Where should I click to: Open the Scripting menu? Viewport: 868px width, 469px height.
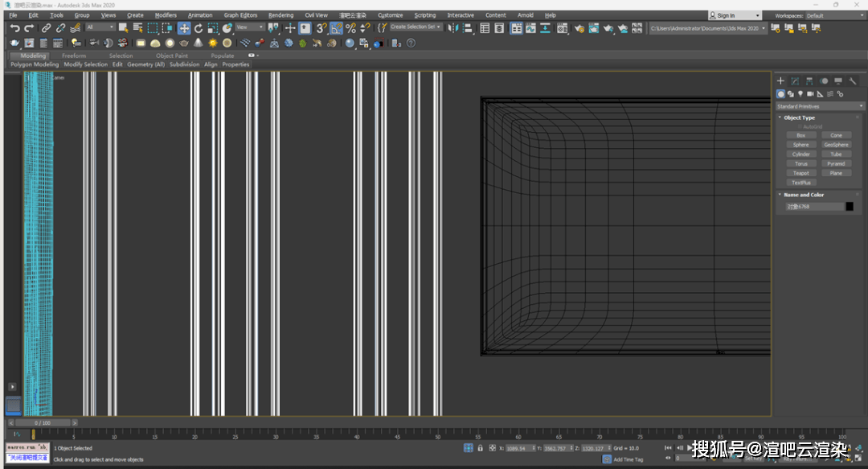click(x=424, y=15)
